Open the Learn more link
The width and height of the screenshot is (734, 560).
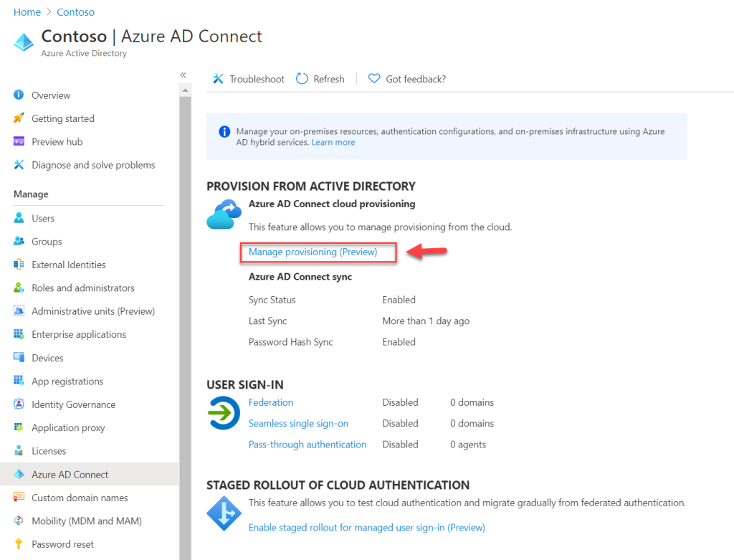coord(333,142)
